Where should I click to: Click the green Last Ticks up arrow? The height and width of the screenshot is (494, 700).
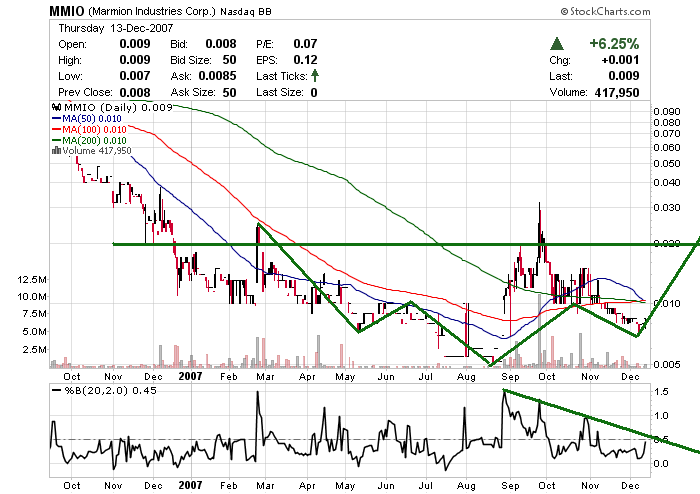[x=315, y=76]
